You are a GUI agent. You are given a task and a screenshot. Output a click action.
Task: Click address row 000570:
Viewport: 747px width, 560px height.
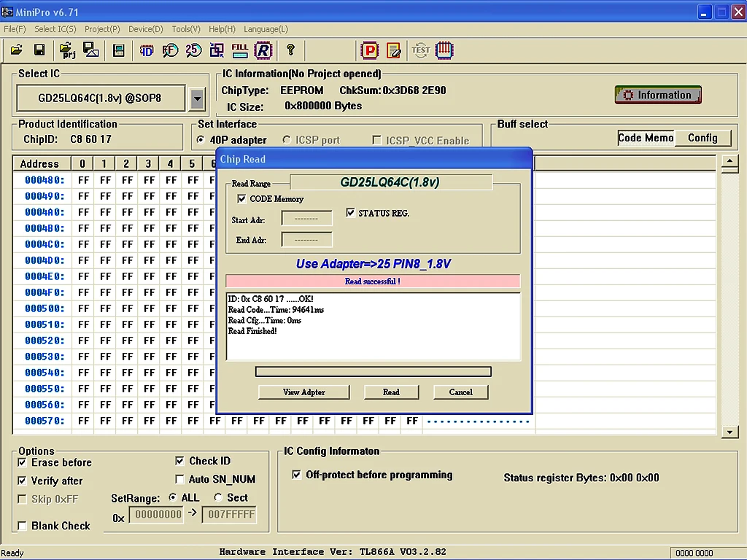[44, 421]
